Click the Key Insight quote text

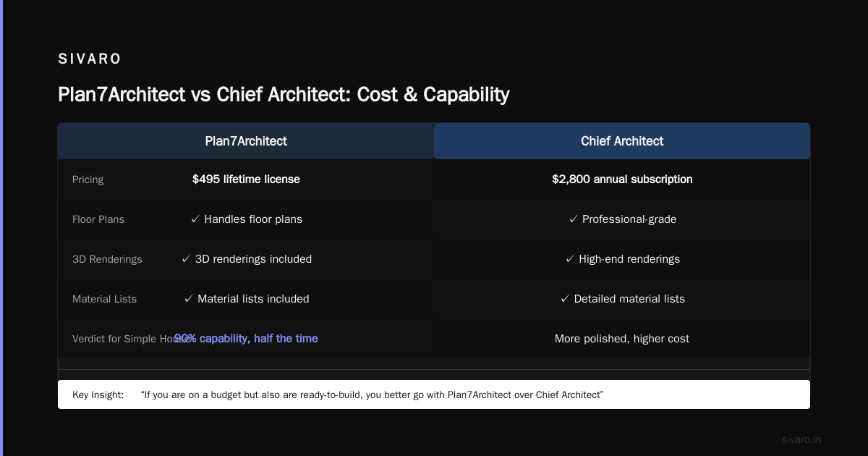tap(373, 394)
